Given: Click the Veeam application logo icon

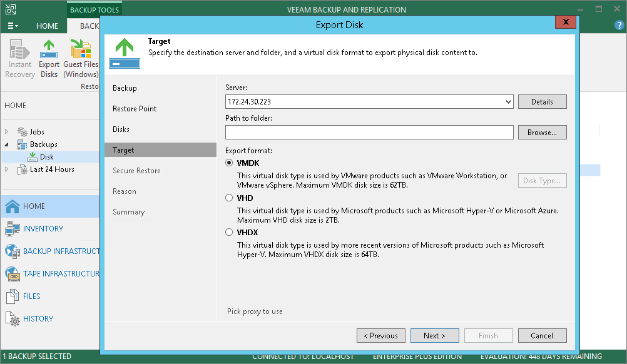Looking at the screenshot, I should (11, 9).
